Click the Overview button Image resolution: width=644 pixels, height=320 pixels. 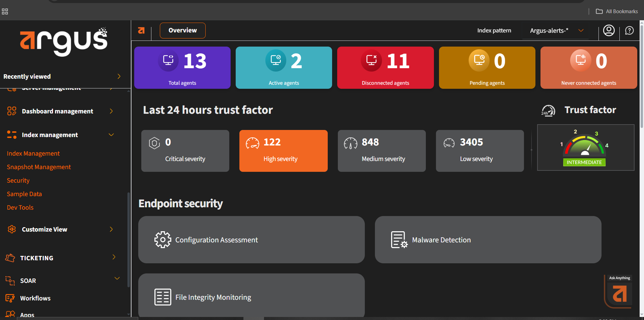point(182,30)
